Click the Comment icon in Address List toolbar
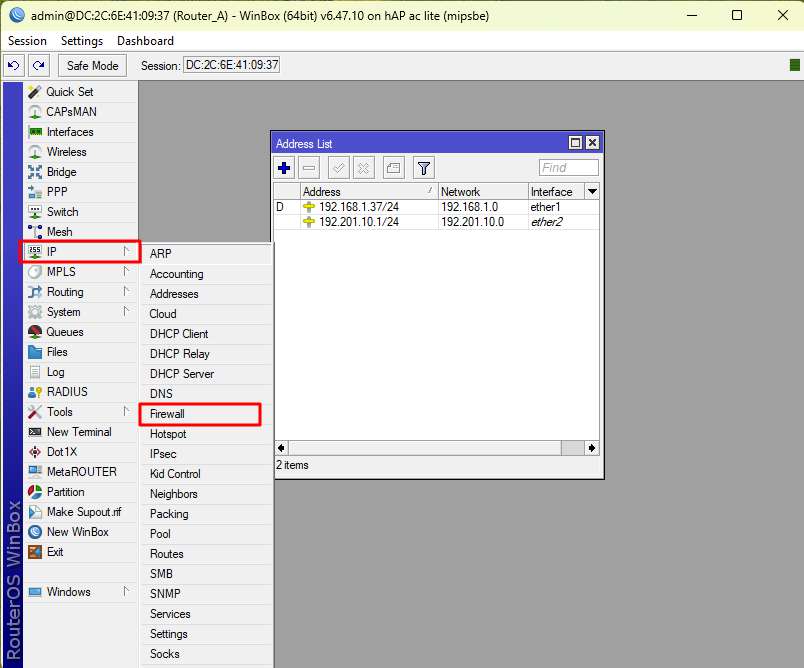Screen dimensions: 804x668 pos(393,168)
